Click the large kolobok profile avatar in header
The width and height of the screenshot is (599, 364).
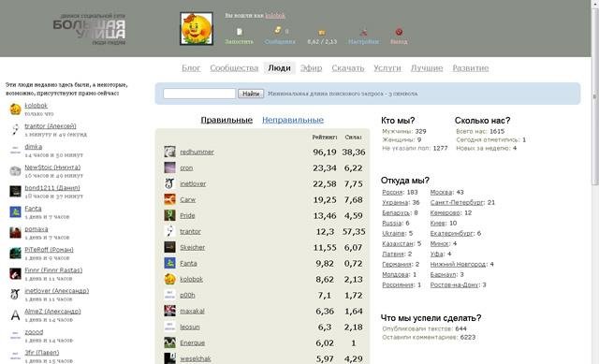pos(197,29)
